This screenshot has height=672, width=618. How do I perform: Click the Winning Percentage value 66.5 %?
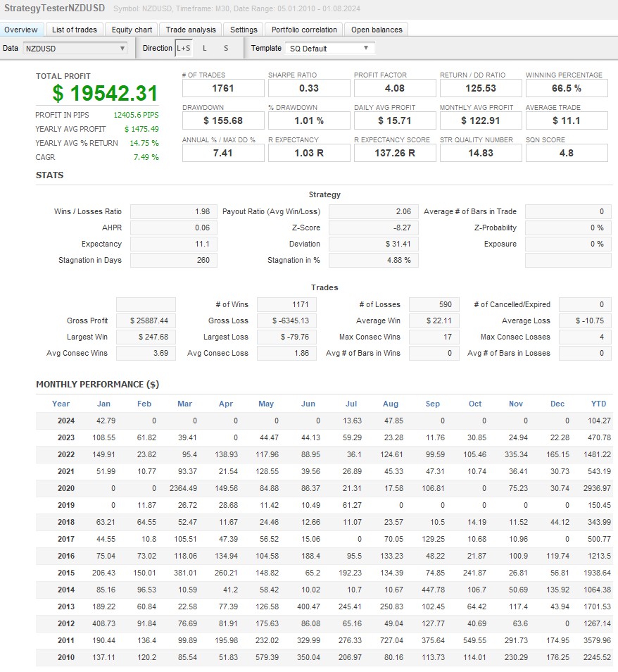click(x=567, y=88)
